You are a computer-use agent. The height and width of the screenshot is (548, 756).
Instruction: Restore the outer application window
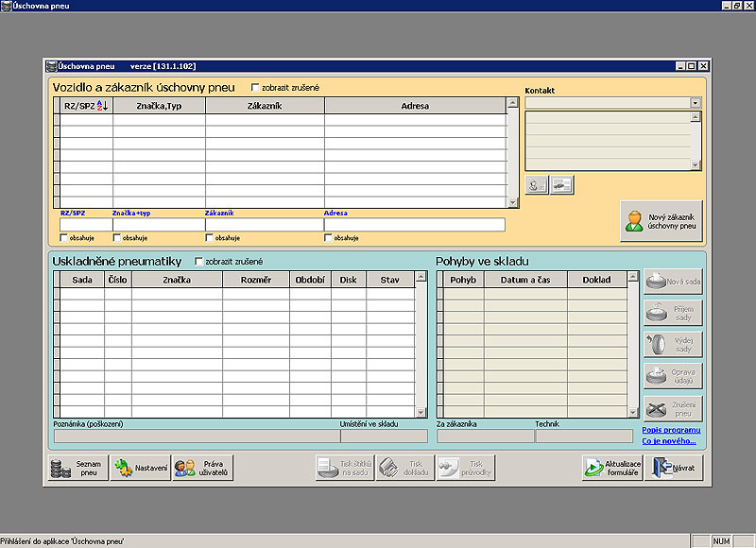[x=738, y=6]
